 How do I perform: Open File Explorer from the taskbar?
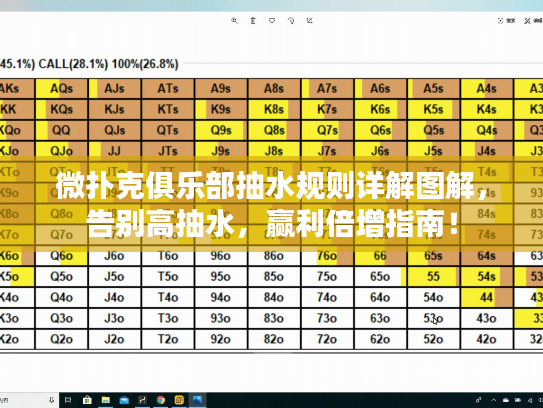point(106,400)
